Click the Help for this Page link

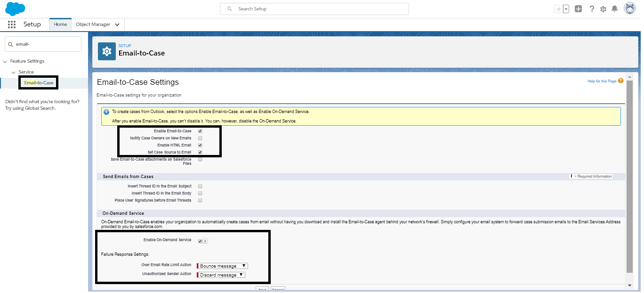pyautogui.click(x=602, y=81)
